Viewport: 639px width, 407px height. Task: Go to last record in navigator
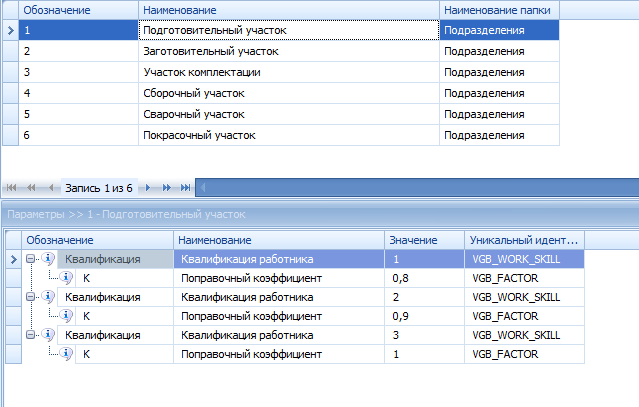184,188
